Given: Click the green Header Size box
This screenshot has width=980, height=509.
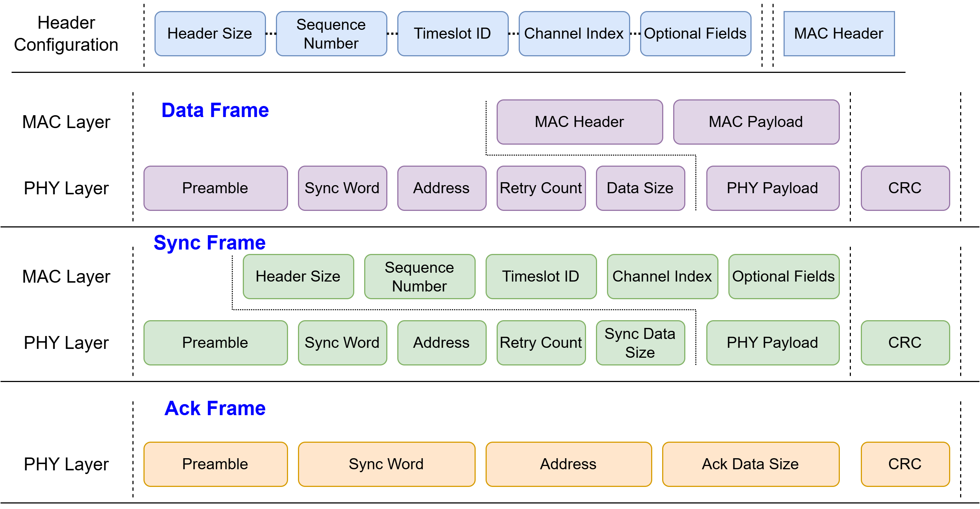Looking at the screenshot, I should (x=298, y=276).
